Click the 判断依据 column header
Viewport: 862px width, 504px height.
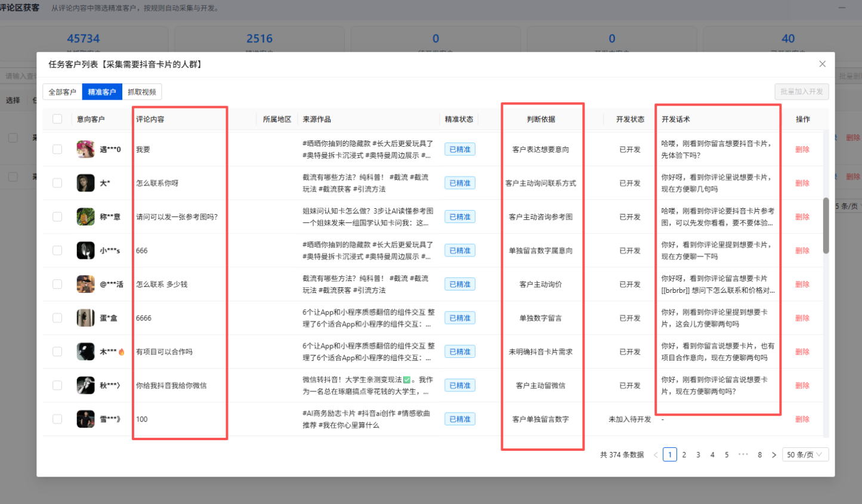click(x=540, y=119)
